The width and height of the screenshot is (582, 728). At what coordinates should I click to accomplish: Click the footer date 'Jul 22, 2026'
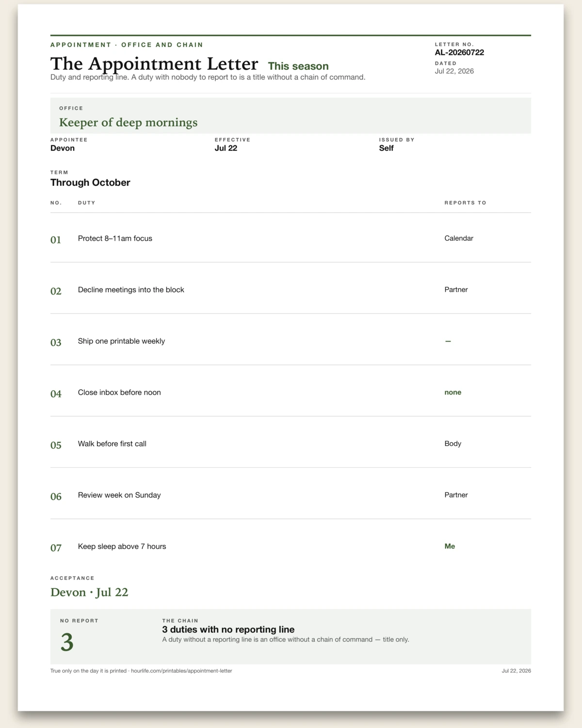pos(516,671)
